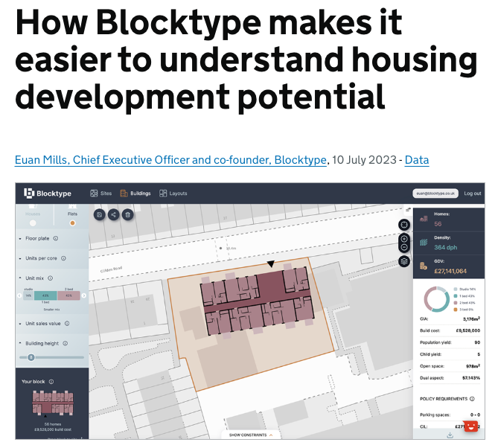Image resolution: width=495 pixels, height=448 pixels.
Task: Click the unit mix donut chart
Action: click(436, 299)
